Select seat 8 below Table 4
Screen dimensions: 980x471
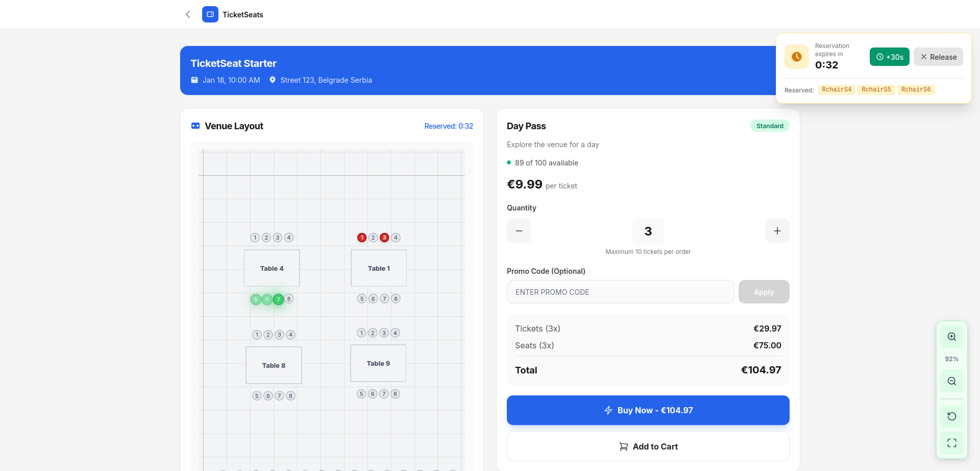[x=289, y=299]
